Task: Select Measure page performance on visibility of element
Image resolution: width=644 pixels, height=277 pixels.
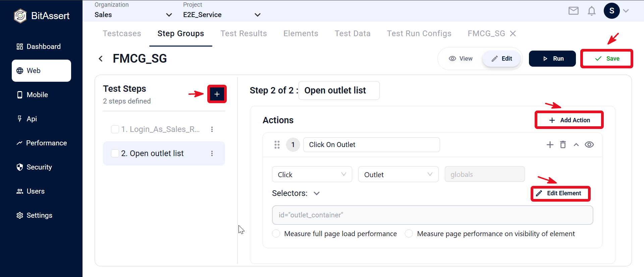Action: [x=409, y=233]
